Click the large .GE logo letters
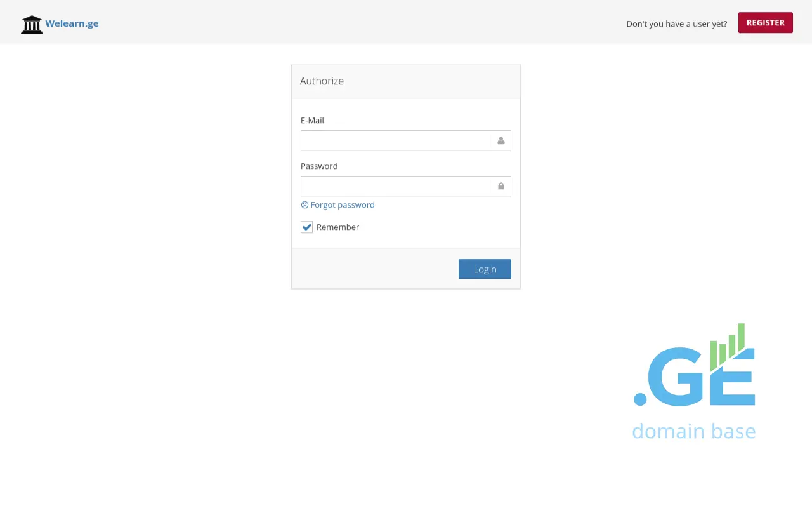 tap(682, 378)
